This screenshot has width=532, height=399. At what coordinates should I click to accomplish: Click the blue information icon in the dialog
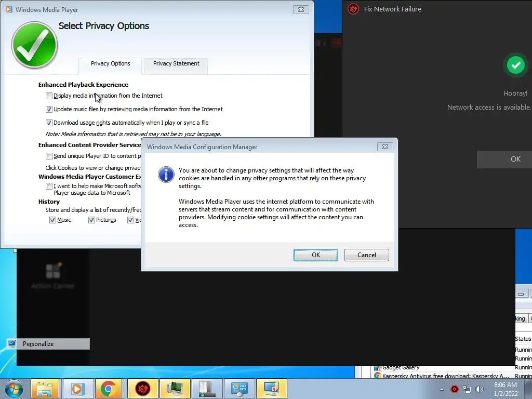pyautogui.click(x=166, y=175)
